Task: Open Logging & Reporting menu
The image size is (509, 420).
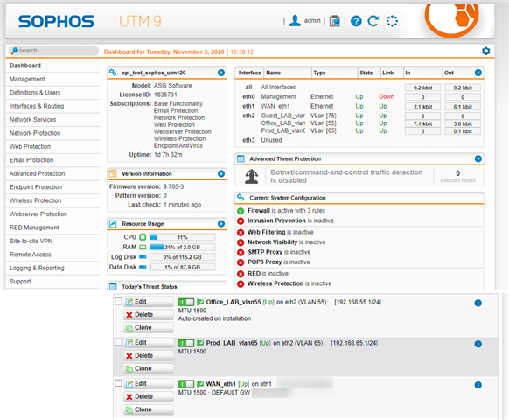Action: [x=53, y=268]
